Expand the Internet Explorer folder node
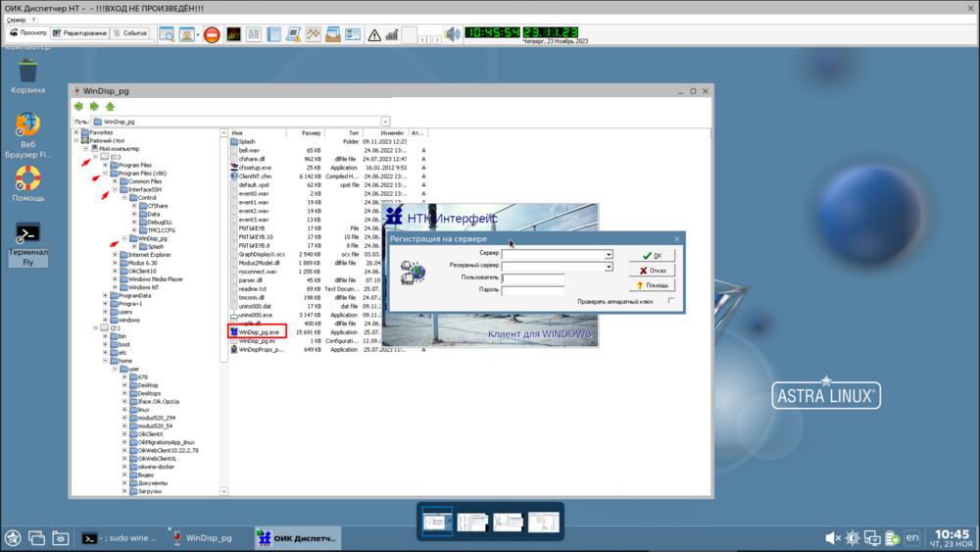 (x=116, y=255)
